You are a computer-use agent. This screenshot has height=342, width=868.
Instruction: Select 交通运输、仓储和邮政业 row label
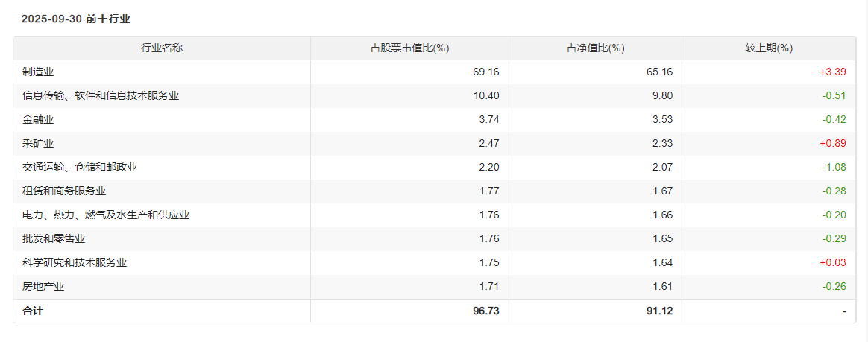[80, 167]
